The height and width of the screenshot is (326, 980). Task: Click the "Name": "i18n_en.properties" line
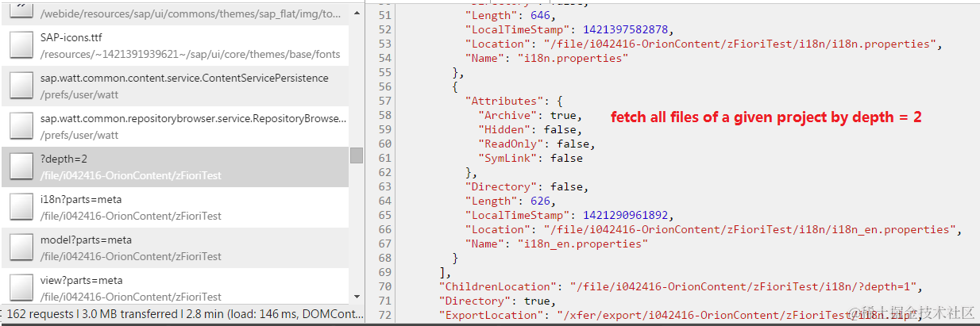click(557, 244)
